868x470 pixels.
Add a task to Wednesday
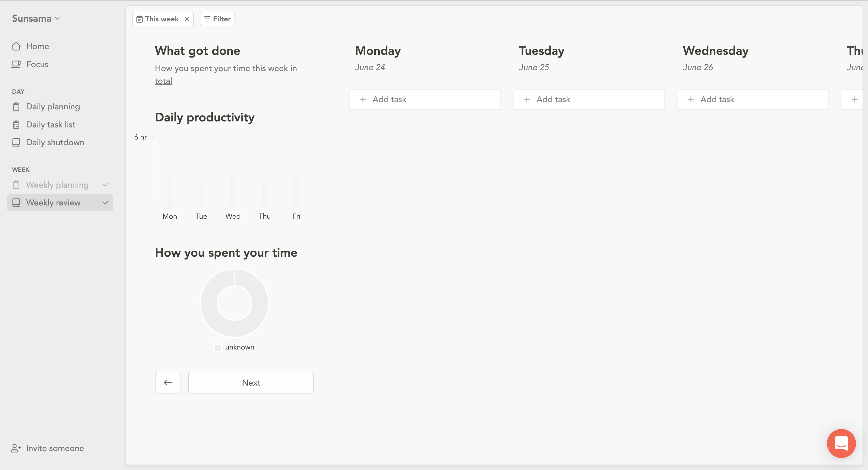(x=753, y=99)
